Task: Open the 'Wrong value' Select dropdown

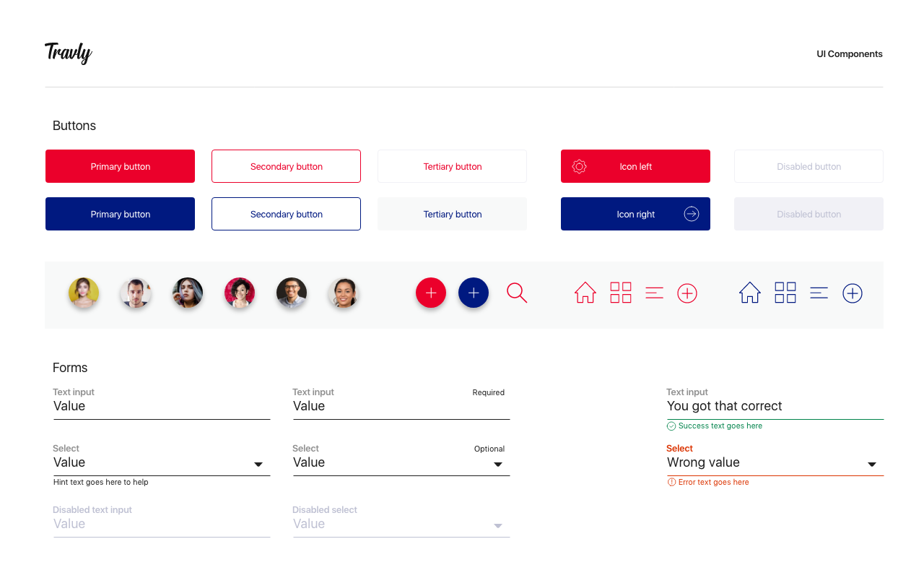Action: [x=871, y=465]
